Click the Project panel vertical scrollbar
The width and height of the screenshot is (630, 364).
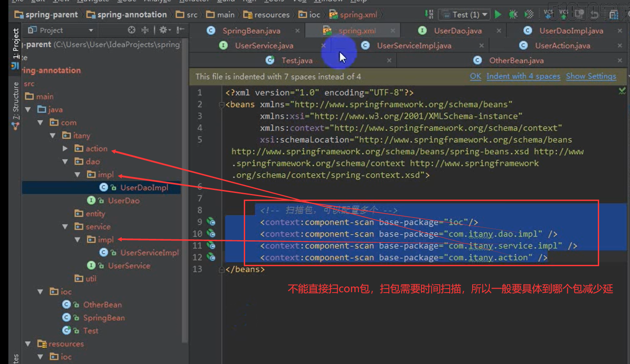click(x=185, y=189)
